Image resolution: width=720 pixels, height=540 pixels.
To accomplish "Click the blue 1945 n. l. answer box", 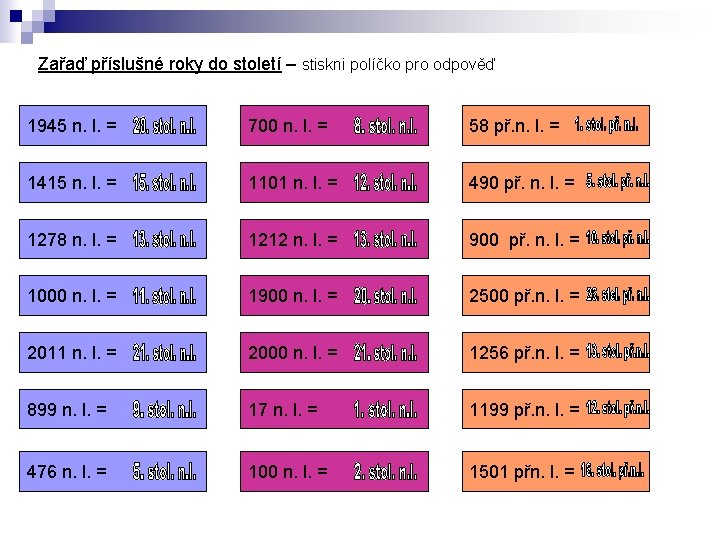I will tap(113, 125).
